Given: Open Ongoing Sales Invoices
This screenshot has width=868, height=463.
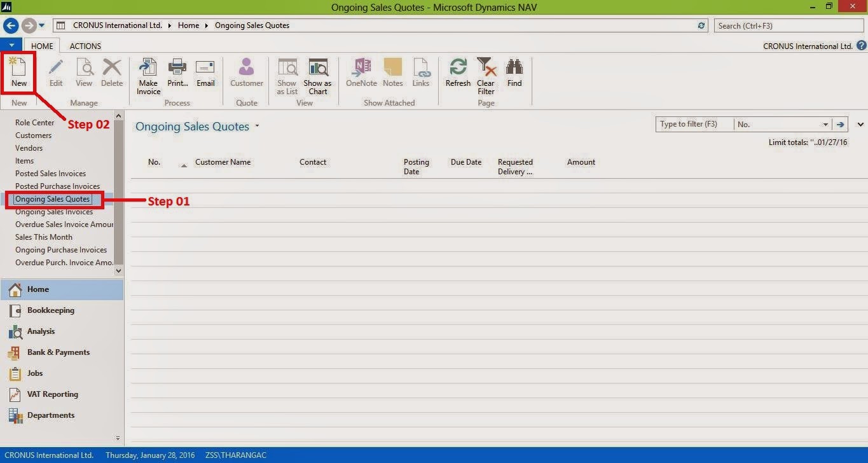Looking at the screenshot, I should tap(54, 212).
